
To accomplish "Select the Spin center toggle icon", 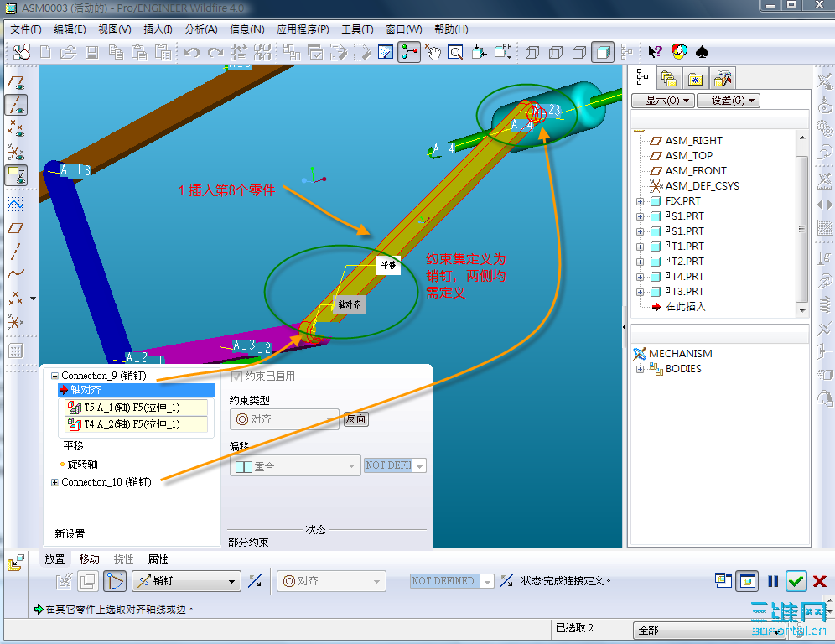I will click(409, 52).
